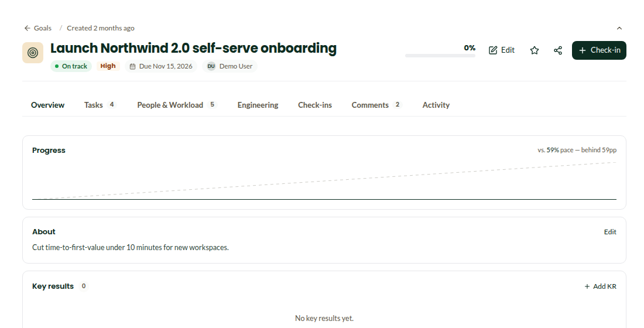Click the 'No key results yet.' message

324,318
